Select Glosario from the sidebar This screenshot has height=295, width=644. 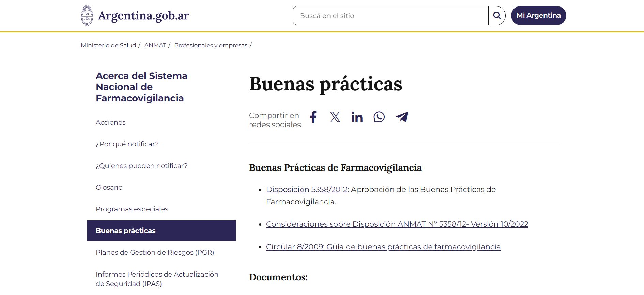109,187
